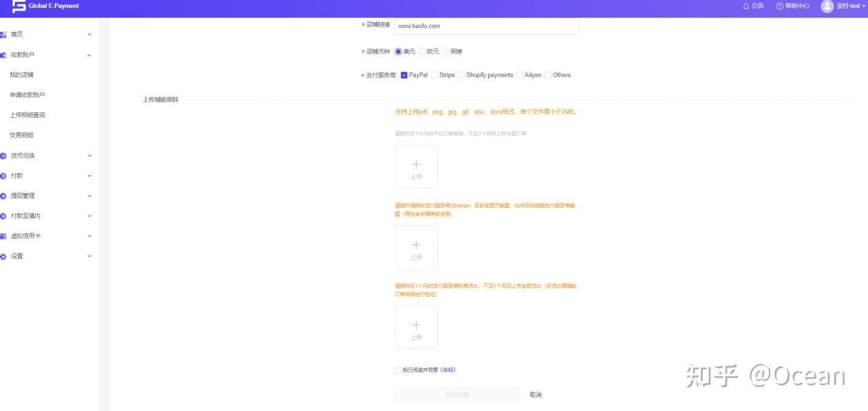
Task: Open the 《申明》 agreement link
Action: coord(447,370)
